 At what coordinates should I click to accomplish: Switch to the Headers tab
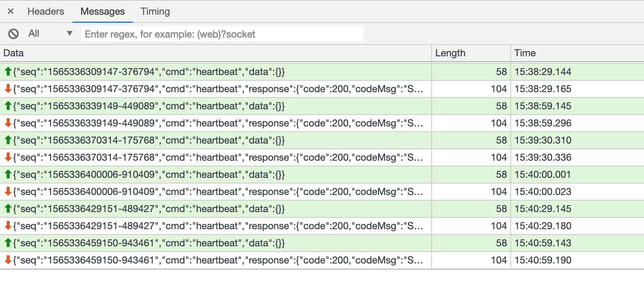(46, 11)
